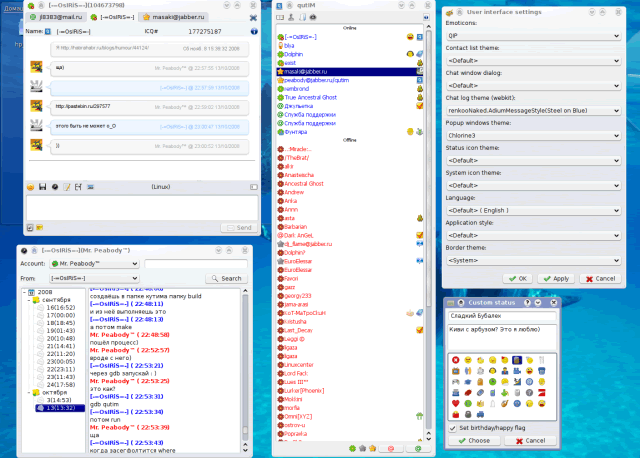Select the game controller custom status icon
The image size is (640, 458).
coord(456,382)
